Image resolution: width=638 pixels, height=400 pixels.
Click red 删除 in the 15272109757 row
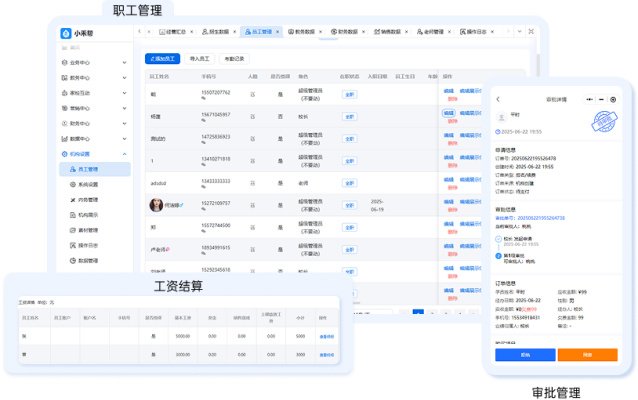(453, 210)
